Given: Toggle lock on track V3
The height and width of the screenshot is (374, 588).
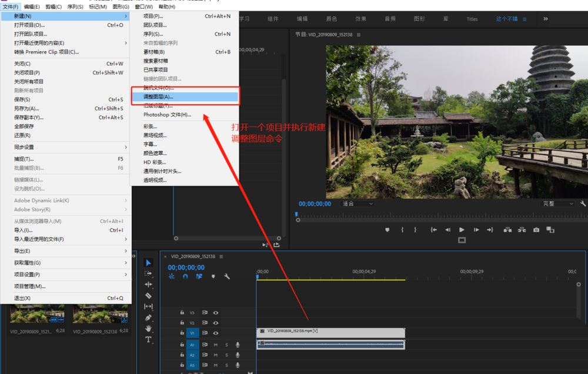Looking at the screenshot, I should (182, 312).
